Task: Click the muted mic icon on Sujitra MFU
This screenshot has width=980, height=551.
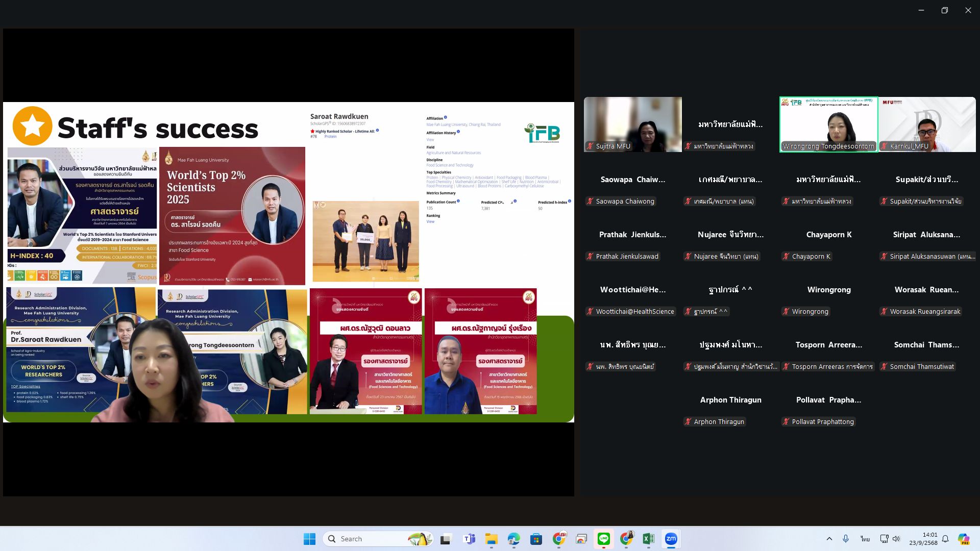Action: [591, 146]
